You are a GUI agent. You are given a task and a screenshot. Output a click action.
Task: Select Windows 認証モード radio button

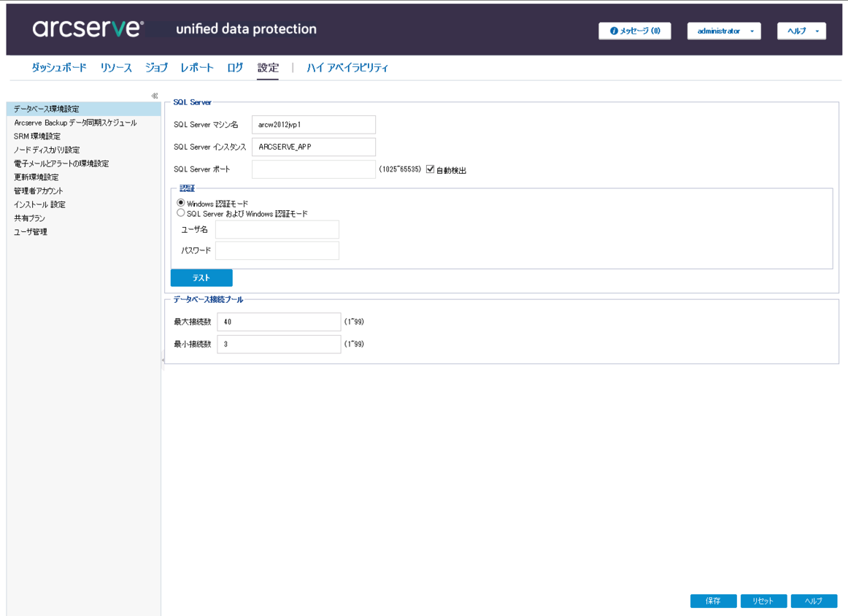(181, 203)
